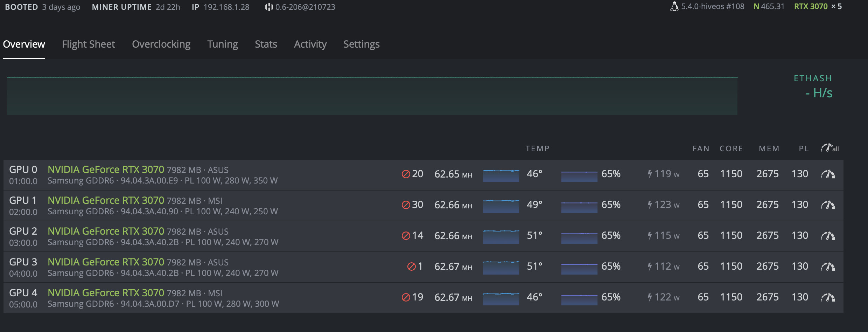868x332 pixels.
Task: Open GPU 4 overclock speedometer icon
Action: 828,297
